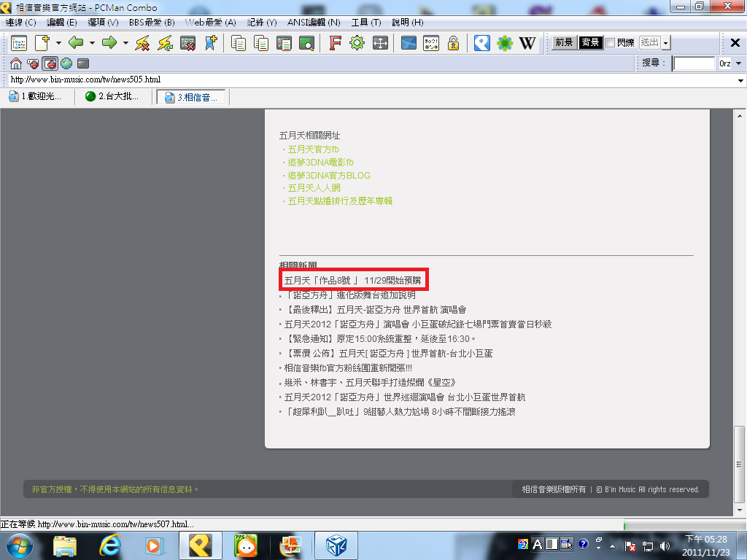Open the symbols table icon

tap(431, 43)
